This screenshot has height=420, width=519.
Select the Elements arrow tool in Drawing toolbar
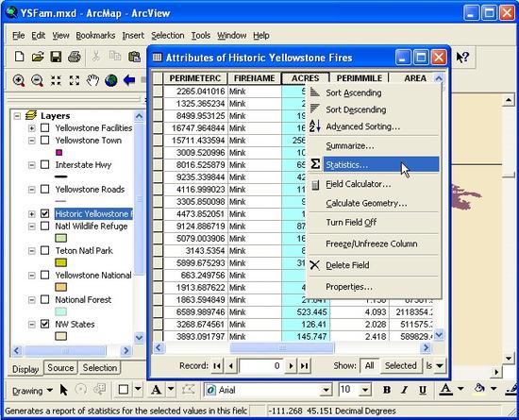pyautogui.click(x=64, y=390)
